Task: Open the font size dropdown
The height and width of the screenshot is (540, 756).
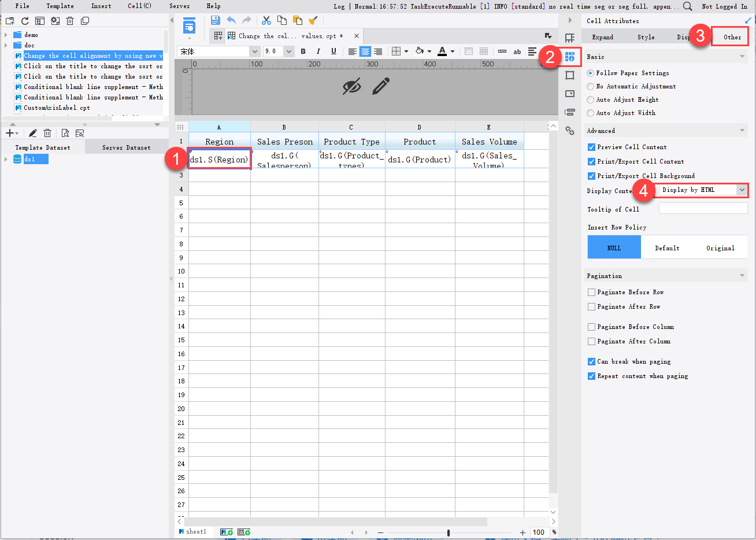Action: pos(288,51)
